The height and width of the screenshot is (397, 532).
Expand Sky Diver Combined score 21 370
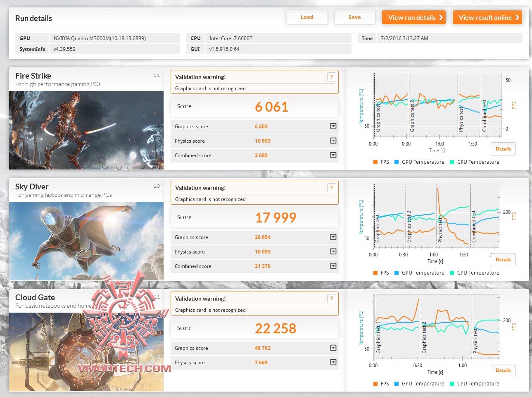tap(333, 266)
